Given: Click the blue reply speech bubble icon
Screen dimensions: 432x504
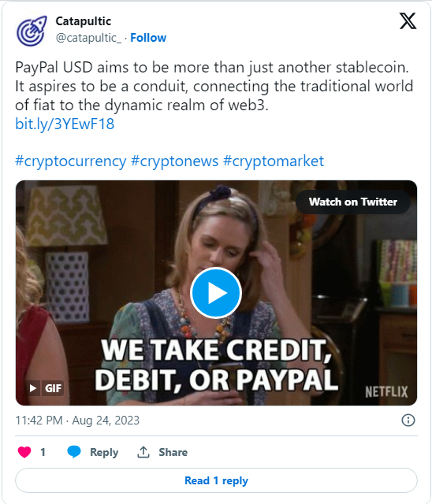Looking at the screenshot, I should [x=74, y=452].
